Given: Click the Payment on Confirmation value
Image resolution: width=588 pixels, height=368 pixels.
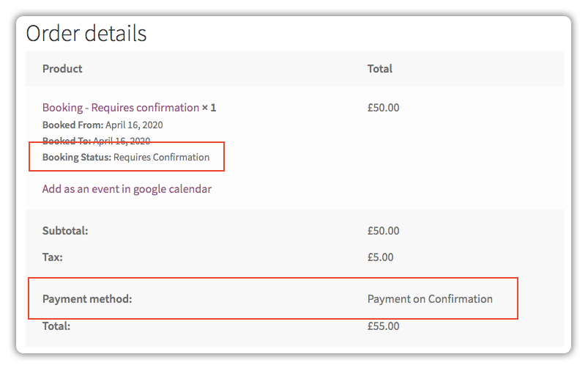Looking at the screenshot, I should pyautogui.click(x=430, y=299).
